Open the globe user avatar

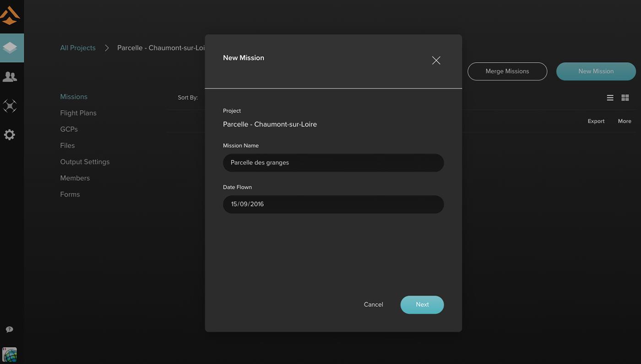[x=10, y=355]
